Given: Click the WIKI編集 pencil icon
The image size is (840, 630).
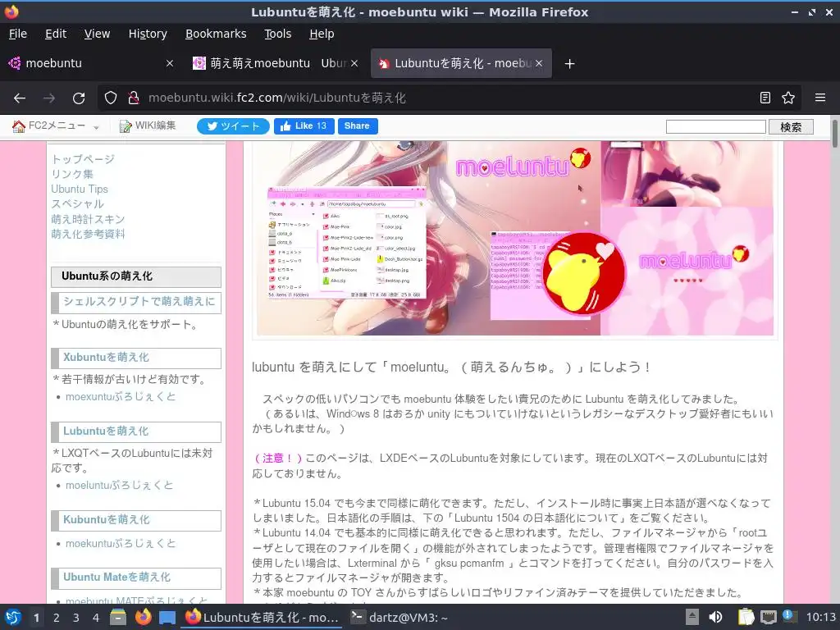Looking at the screenshot, I should click(x=126, y=126).
